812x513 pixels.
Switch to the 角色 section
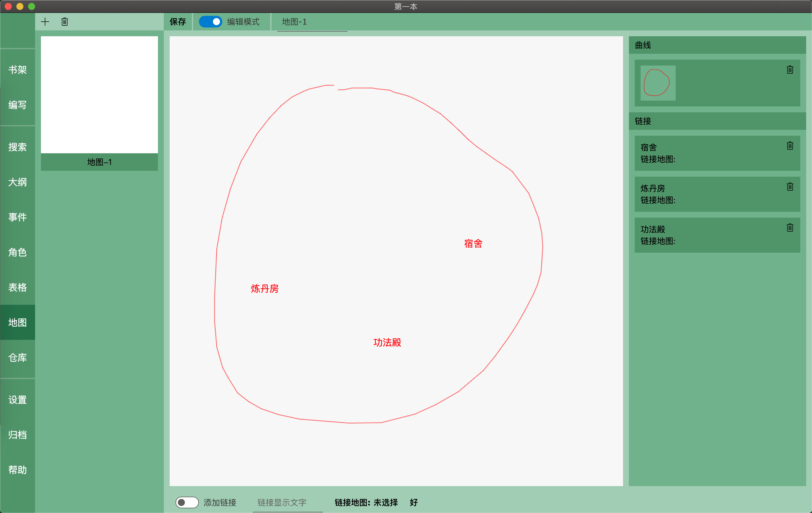[18, 252]
